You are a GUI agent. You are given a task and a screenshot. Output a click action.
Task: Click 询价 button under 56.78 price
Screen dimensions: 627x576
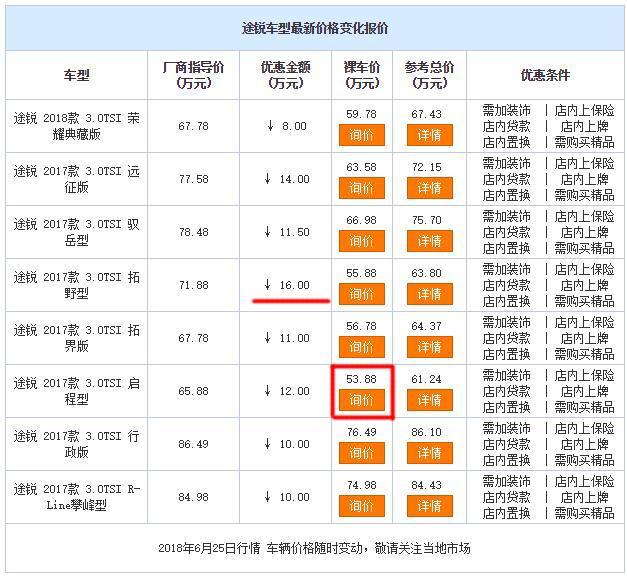click(361, 347)
